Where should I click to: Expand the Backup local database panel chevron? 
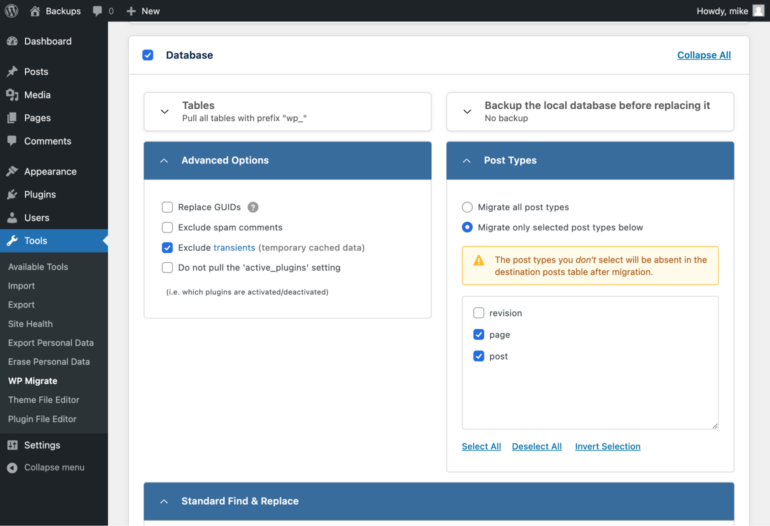[x=467, y=111]
